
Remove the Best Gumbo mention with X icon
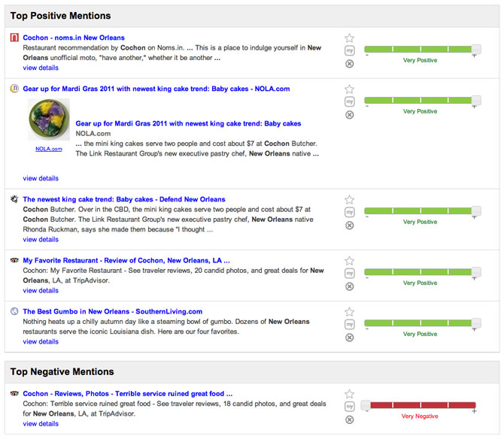pos(349,338)
